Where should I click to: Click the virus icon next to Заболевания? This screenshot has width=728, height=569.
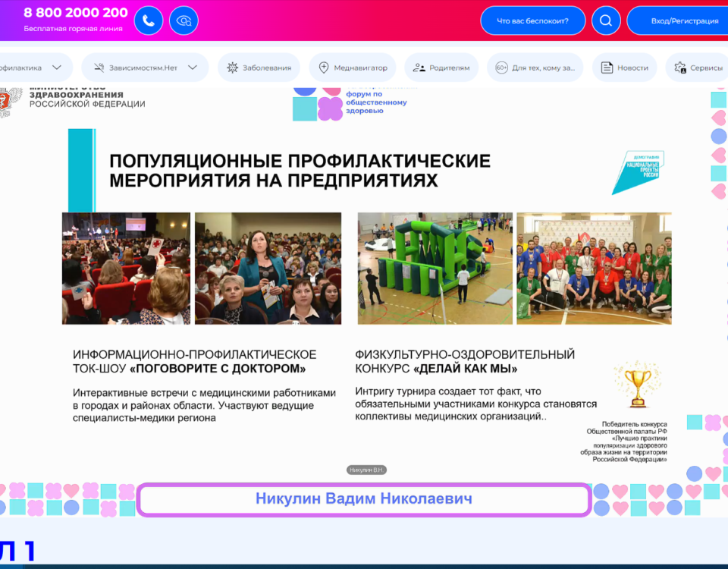coord(232,68)
